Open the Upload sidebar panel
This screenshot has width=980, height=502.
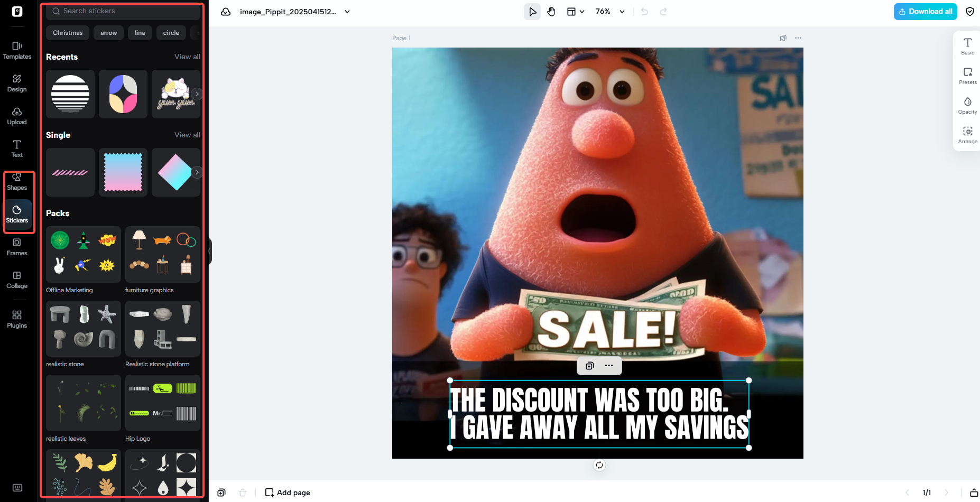pos(17,116)
